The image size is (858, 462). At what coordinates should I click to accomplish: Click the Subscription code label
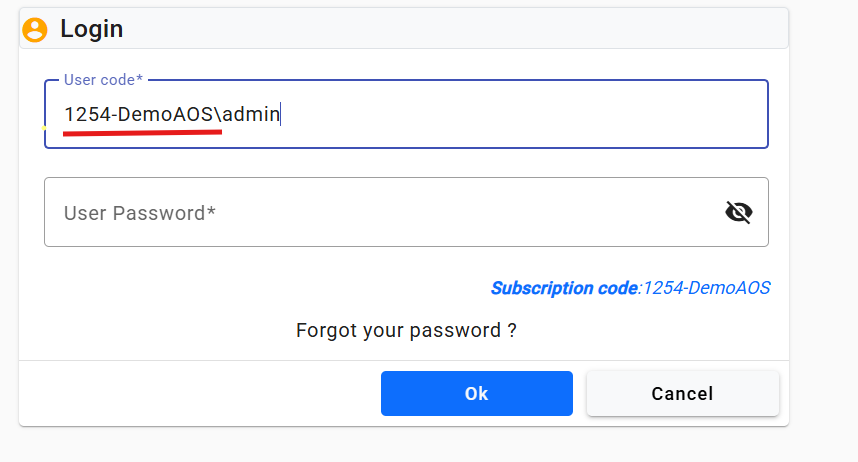(563, 288)
